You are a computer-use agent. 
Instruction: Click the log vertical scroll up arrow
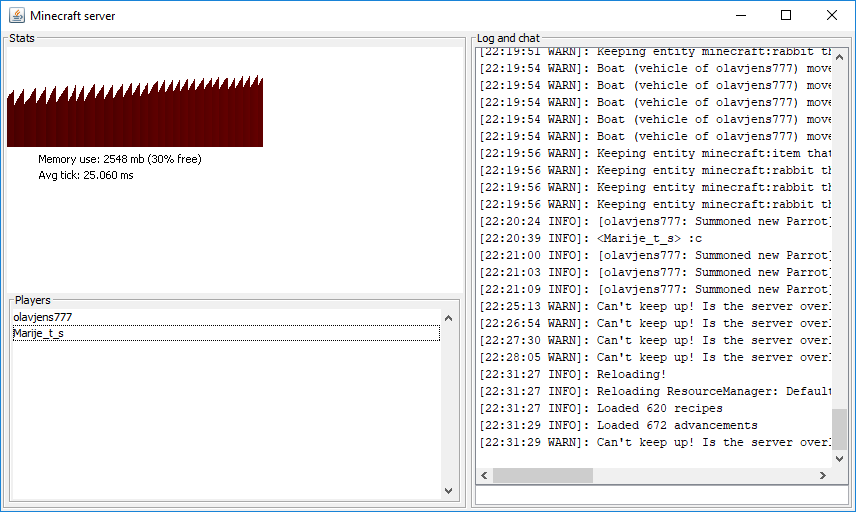point(840,57)
